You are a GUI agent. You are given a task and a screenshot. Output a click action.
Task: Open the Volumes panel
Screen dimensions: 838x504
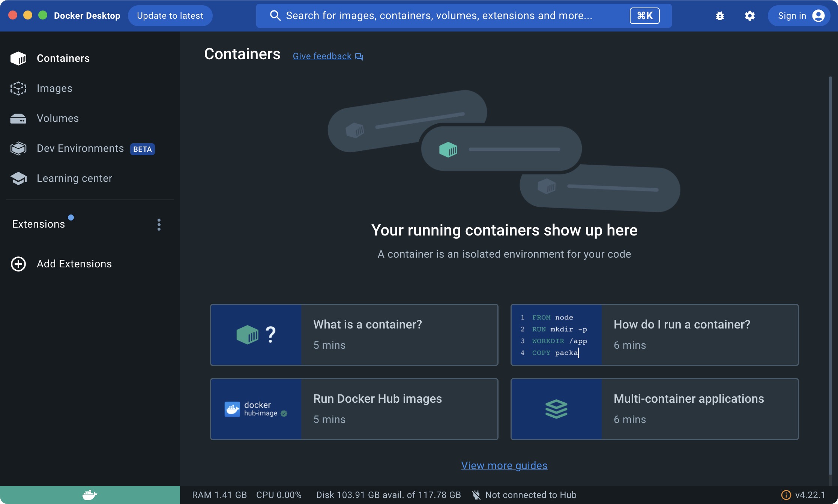click(x=58, y=118)
